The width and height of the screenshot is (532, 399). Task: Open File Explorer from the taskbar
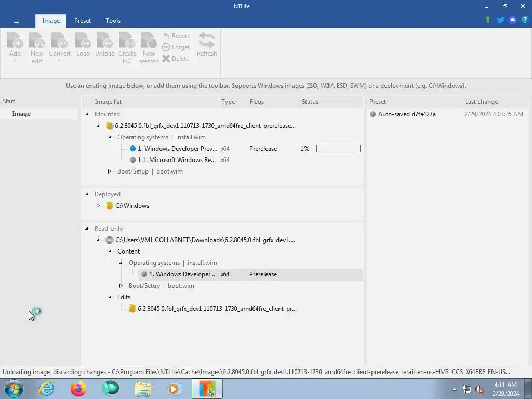point(143,389)
